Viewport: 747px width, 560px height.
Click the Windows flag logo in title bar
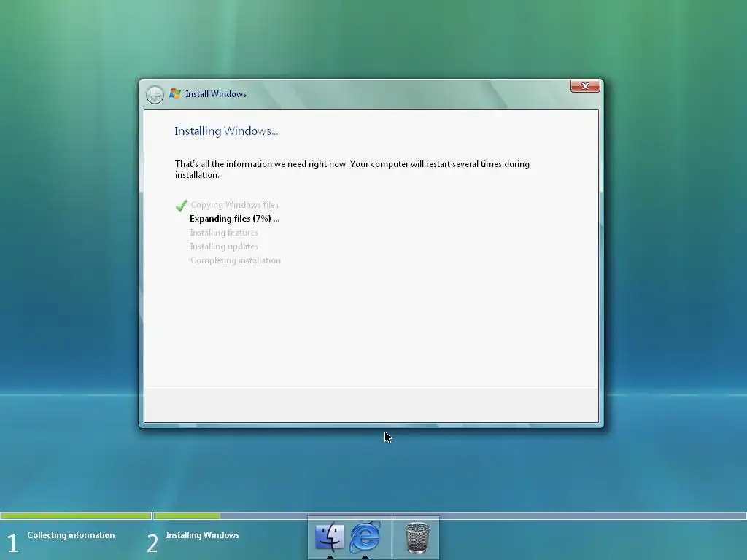[x=175, y=94]
